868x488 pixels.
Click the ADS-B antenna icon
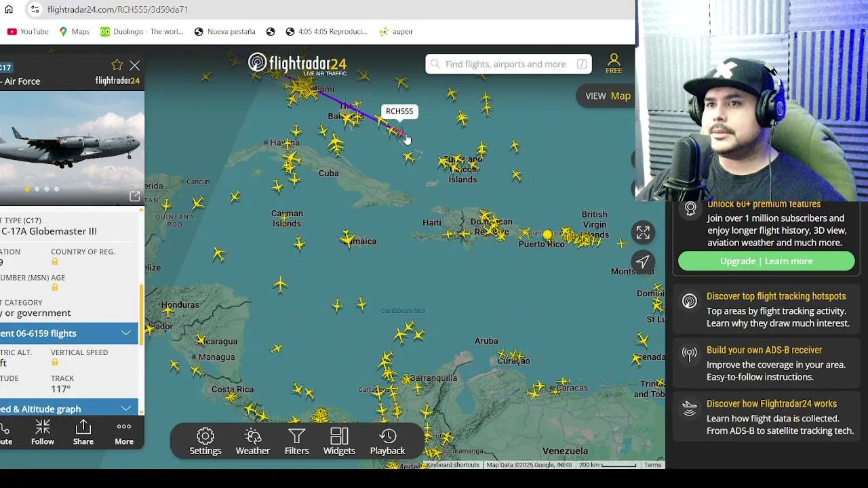[690, 354]
